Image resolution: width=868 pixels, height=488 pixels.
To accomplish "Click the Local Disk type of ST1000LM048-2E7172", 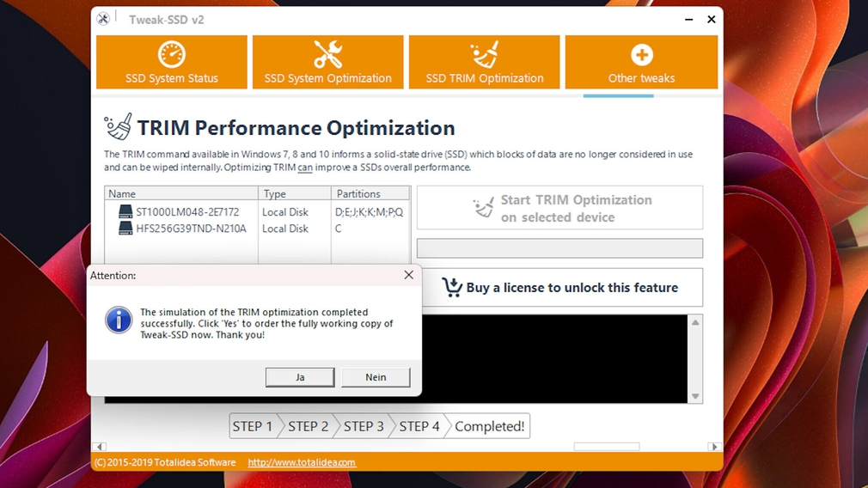I will (285, 212).
